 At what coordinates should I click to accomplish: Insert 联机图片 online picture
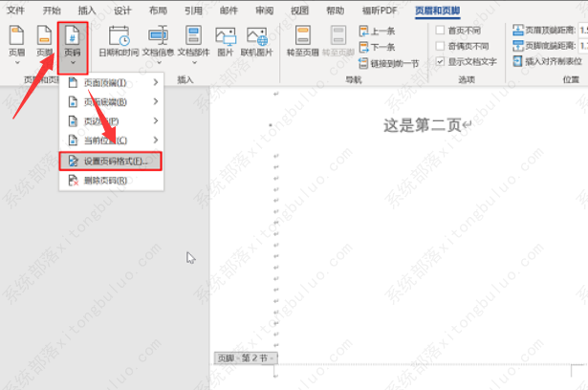(257, 41)
